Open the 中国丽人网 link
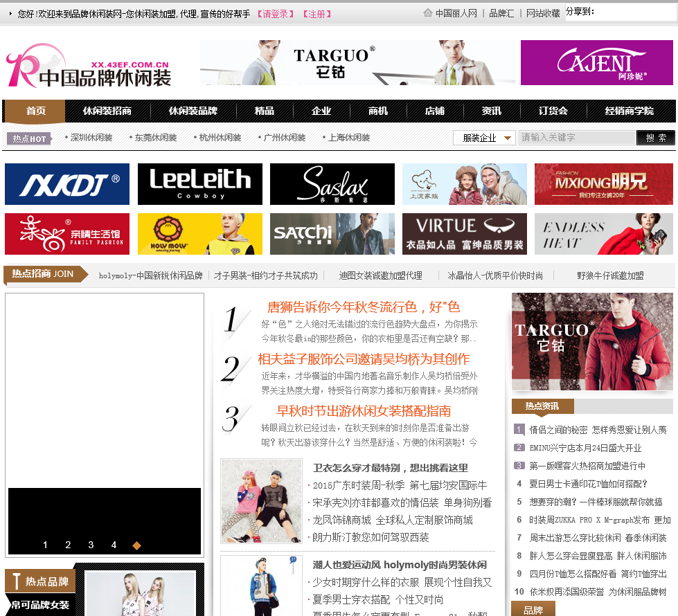The image size is (678, 616). [456, 13]
